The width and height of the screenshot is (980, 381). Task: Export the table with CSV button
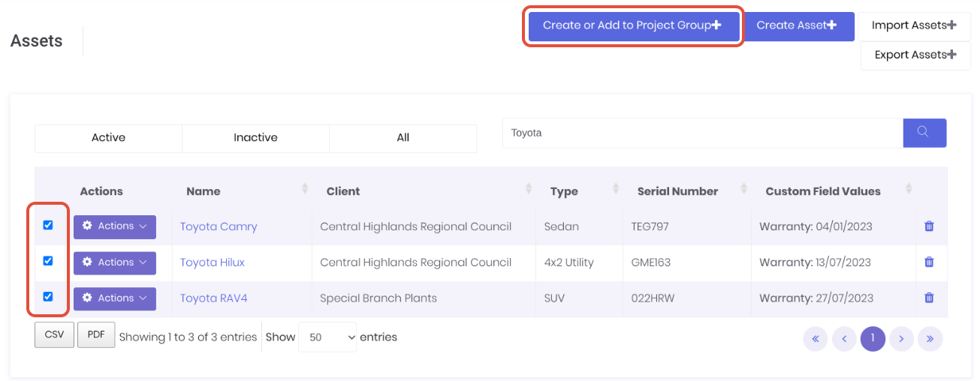click(x=55, y=335)
